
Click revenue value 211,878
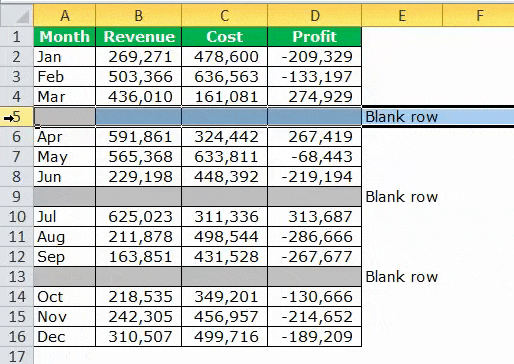tap(138, 237)
